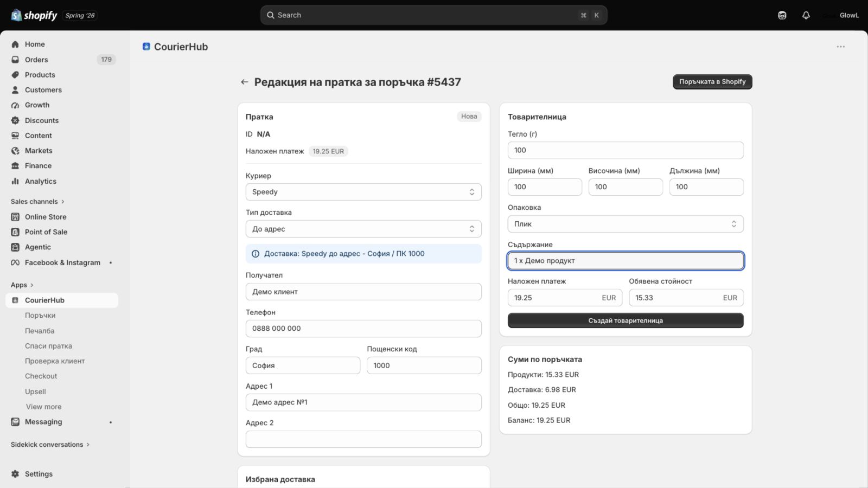Screen dimensions: 868x488
Task: Click the Growth icon in sidebar
Action: tap(15, 105)
